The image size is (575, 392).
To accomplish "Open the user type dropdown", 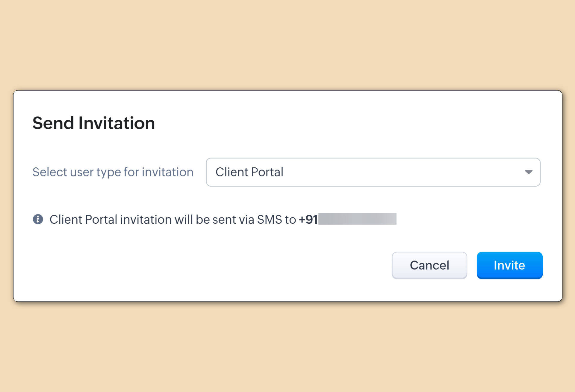I will (373, 172).
